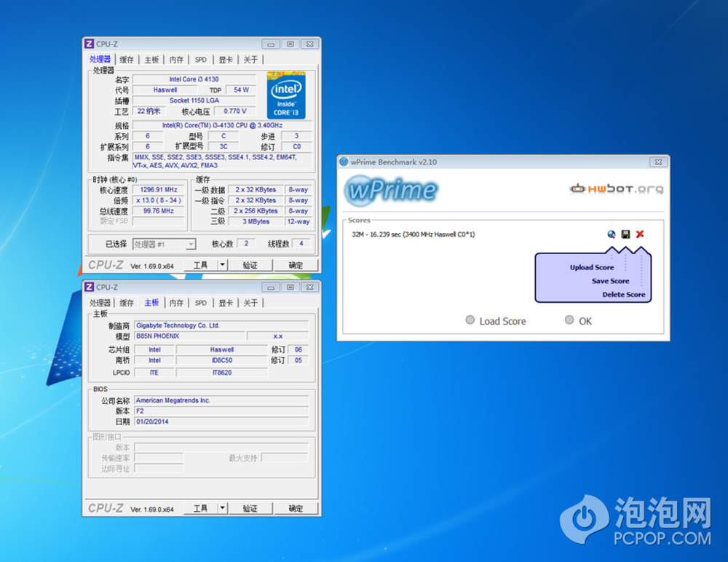The width and height of the screenshot is (728, 562).
Task: Click the motherboard model 'B85N PHOENIX'
Action: click(190, 336)
